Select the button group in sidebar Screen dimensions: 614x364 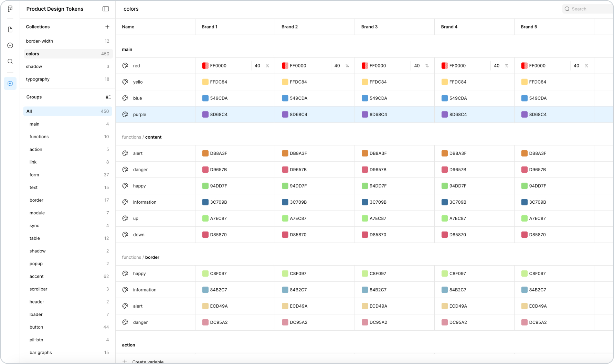(36, 327)
